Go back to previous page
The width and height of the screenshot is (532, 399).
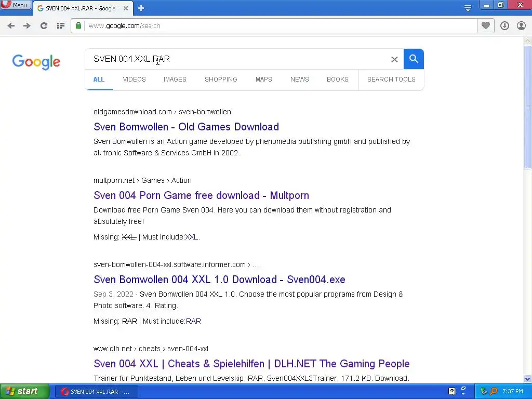[x=11, y=26]
